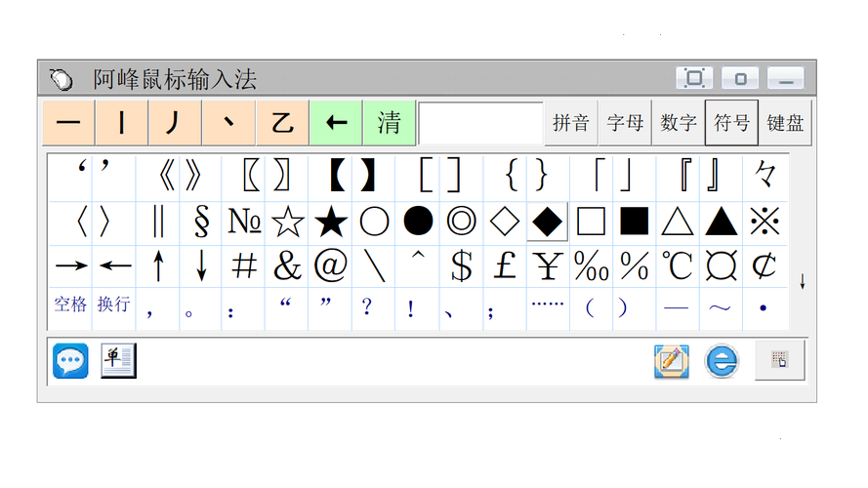Insert the cent ¢ symbol
The image size is (868, 488).
[x=765, y=266]
